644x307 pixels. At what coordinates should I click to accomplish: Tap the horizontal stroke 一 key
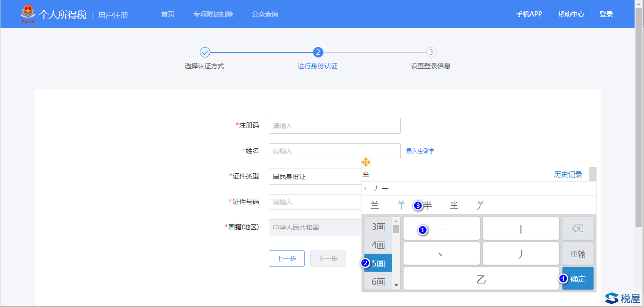pyautogui.click(x=442, y=228)
